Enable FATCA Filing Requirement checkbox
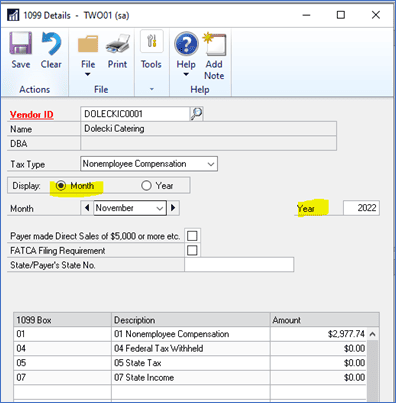This screenshot has width=396, height=403. pyautogui.click(x=192, y=250)
